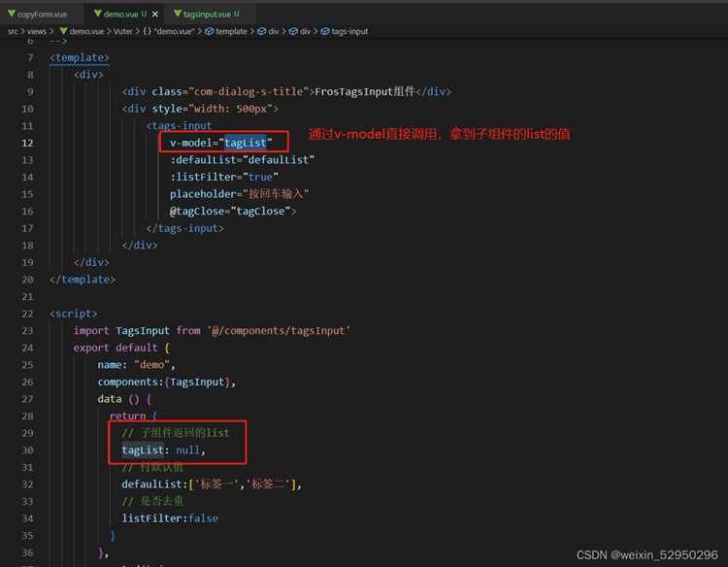Click the import TagsInput statement
Image resolution: width=728 pixels, height=567 pixels.
click(x=212, y=331)
